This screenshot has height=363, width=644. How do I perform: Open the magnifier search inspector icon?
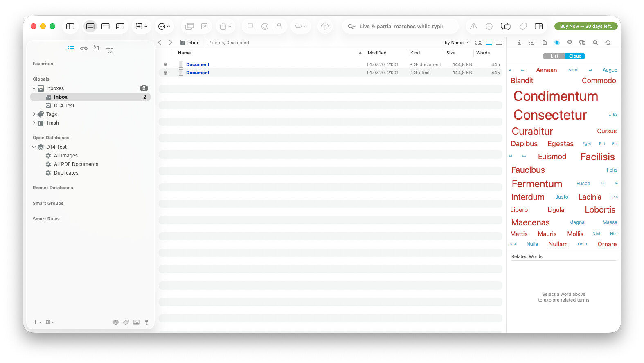(595, 43)
